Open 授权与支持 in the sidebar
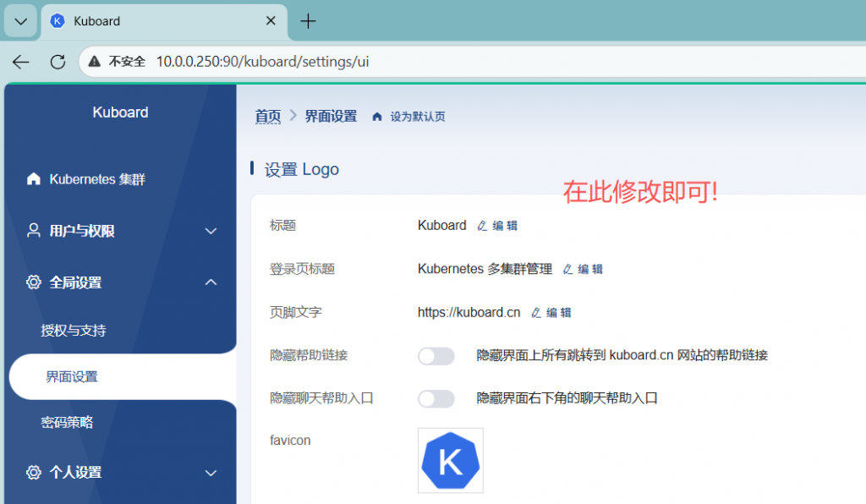 (x=74, y=331)
